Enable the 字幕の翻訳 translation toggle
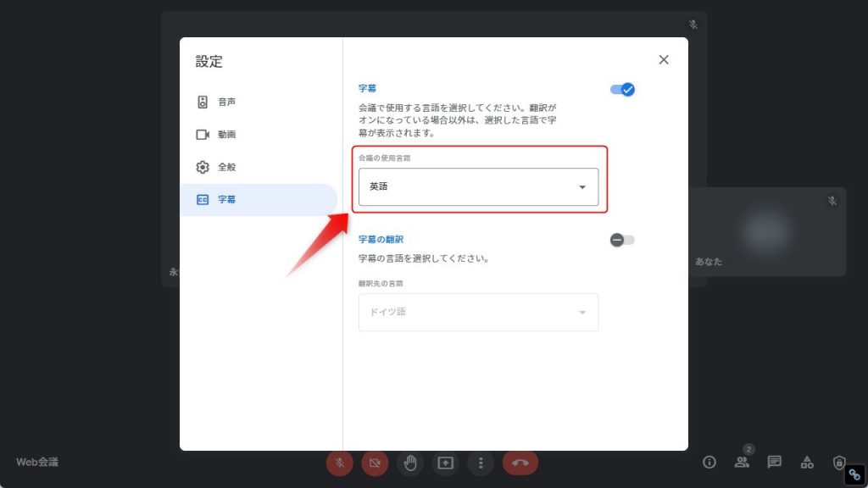 [x=622, y=240]
